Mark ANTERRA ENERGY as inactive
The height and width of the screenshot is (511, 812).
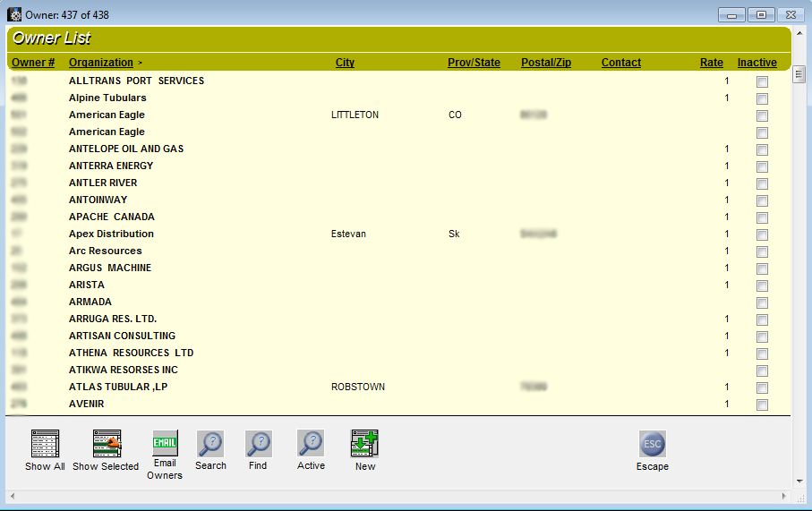(x=762, y=167)
